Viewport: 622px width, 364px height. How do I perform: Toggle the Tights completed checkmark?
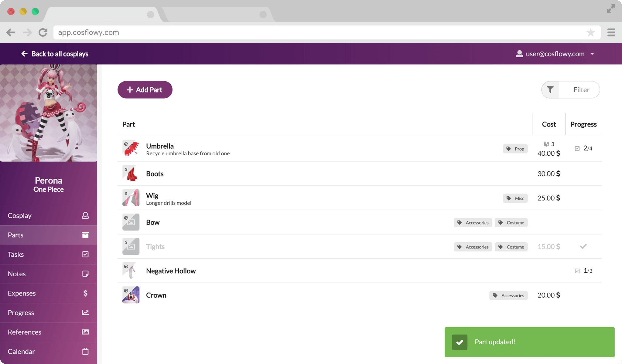pyautogui.click(x=583, y=246)
